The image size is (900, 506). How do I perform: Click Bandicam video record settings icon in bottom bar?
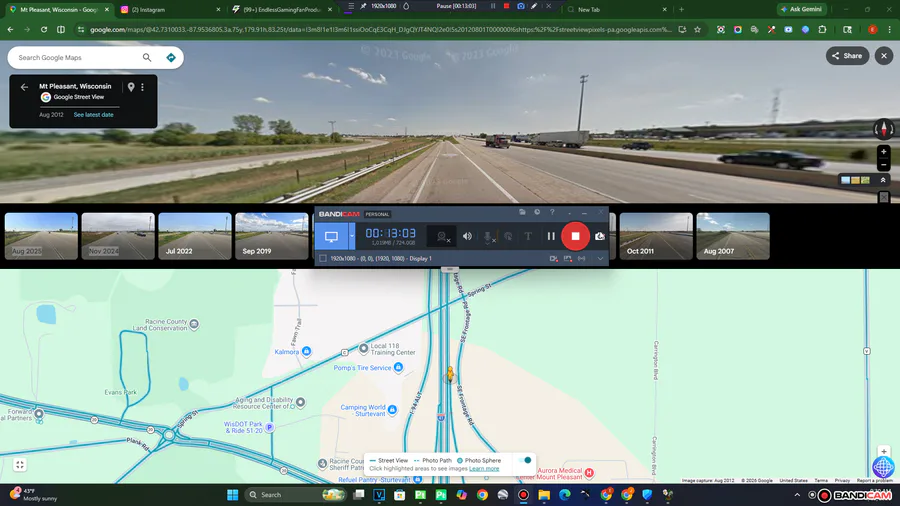553,258
